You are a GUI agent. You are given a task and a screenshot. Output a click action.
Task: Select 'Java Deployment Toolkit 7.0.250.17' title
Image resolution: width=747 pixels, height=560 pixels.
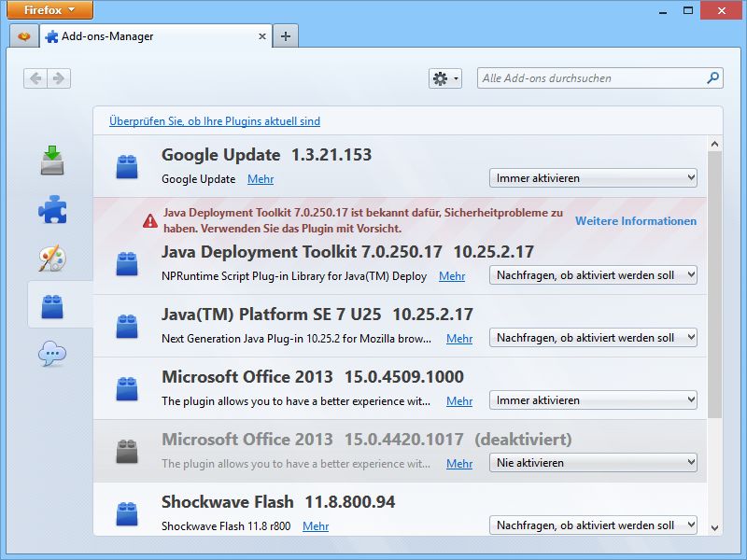tap(302, 252)
